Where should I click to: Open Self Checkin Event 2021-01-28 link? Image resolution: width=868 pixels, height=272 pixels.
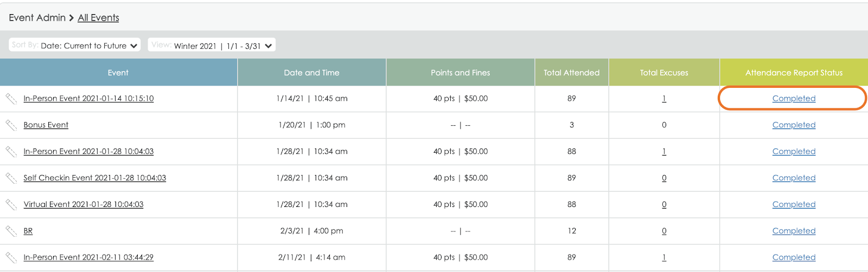point(95,178)
